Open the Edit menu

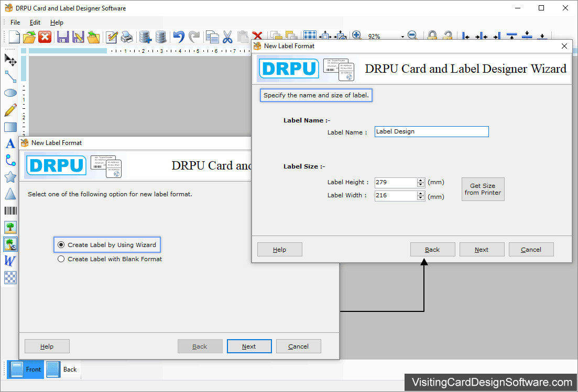[35, 23]
